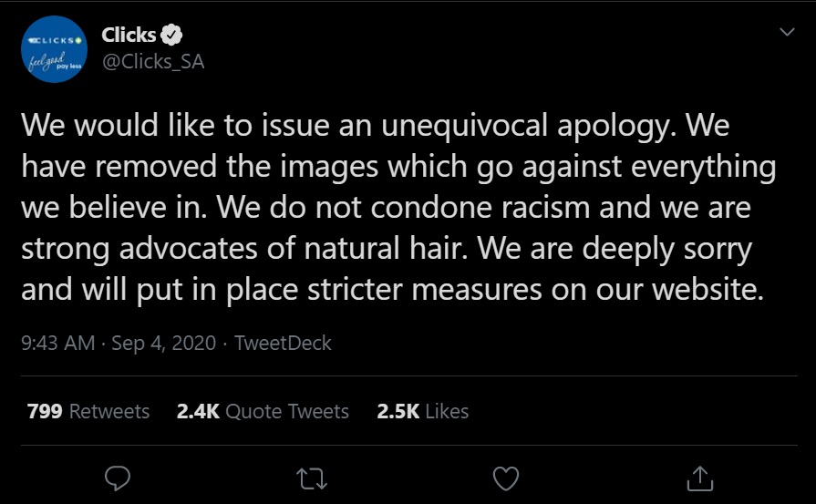Like the tweet with the heart icon
Screen dimensions: 816x504
click(505, 477)
